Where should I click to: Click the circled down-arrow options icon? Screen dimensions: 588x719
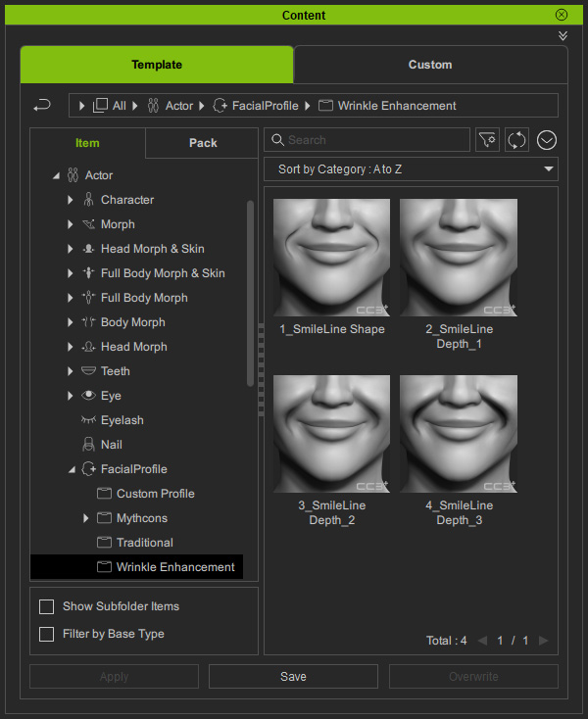point(546,140)
